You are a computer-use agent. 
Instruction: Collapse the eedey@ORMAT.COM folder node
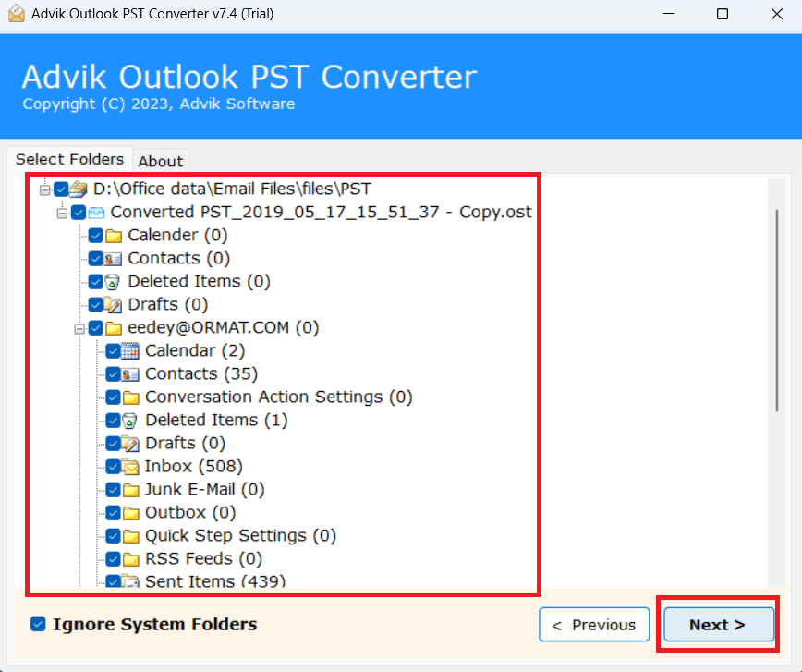pyautogui.click(x=79, y=328)
